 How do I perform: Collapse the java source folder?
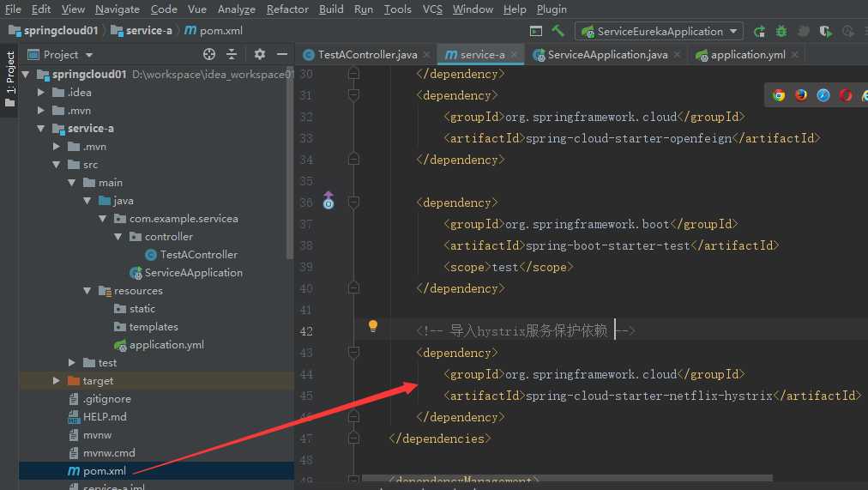point(87,201)
